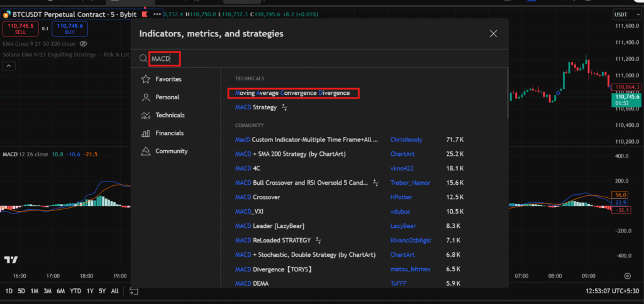
Task: Switch to the 1D time range
Action: [9, 291]
